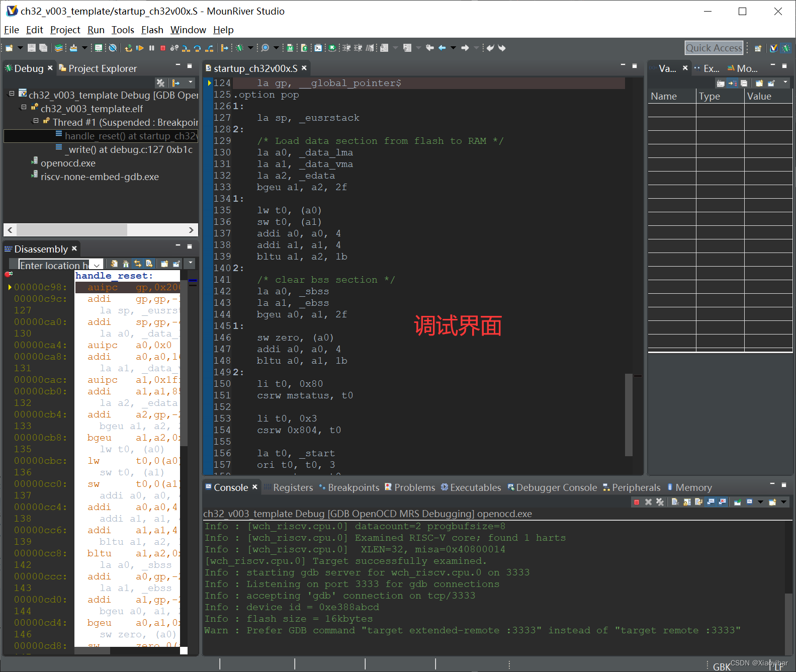Click the Restart debug icon
Viewport: 796px width, 672px height.
[129, 48]
